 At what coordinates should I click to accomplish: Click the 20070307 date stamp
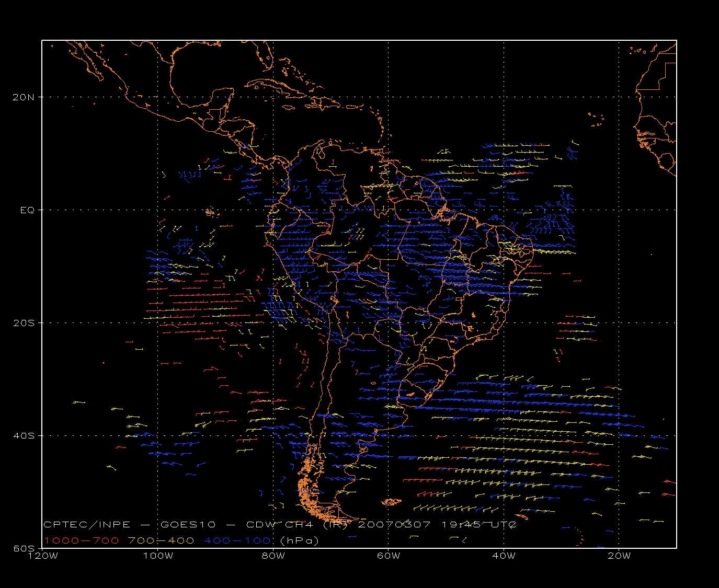pyautogui.click(x=394, y=524)
